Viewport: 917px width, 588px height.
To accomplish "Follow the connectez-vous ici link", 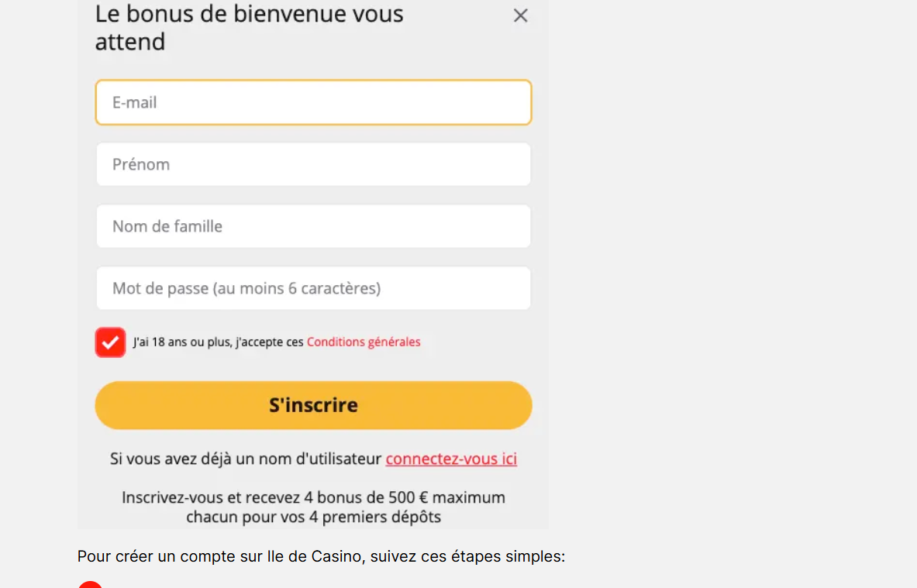I will [x=451, y=459].
